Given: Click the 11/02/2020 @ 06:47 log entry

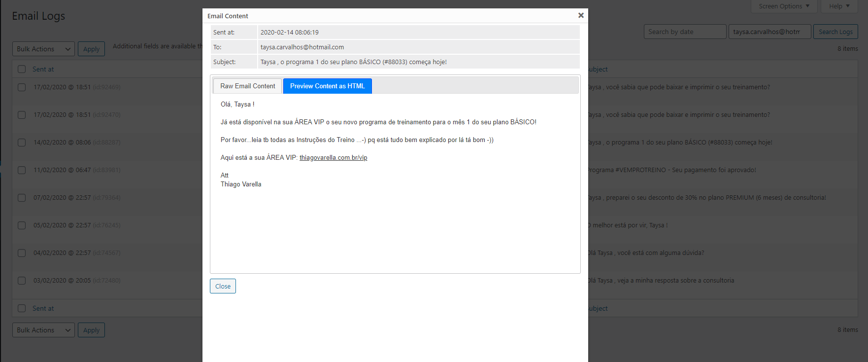Looking at the screenshot, I should pyautogui.click(x=77, y=170).
